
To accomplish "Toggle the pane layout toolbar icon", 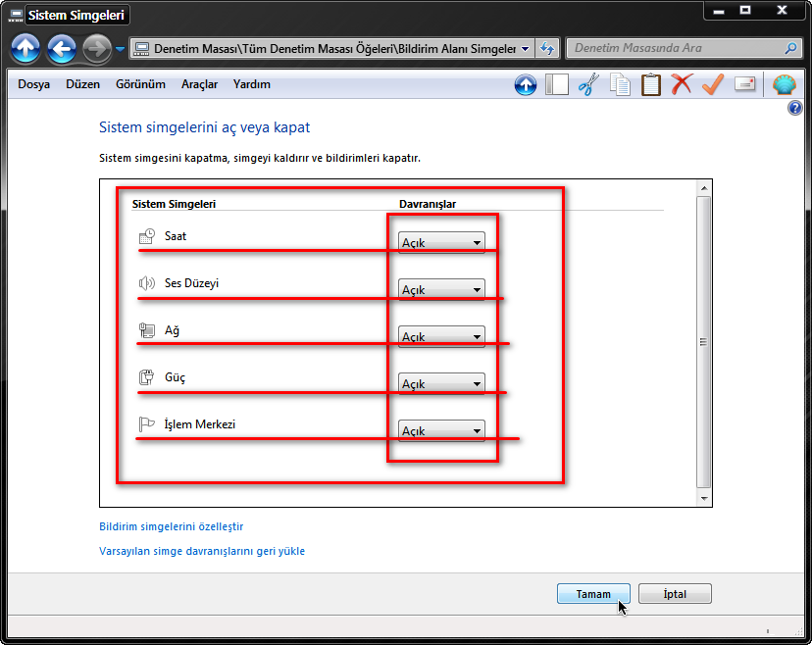I will click(557, 84).
